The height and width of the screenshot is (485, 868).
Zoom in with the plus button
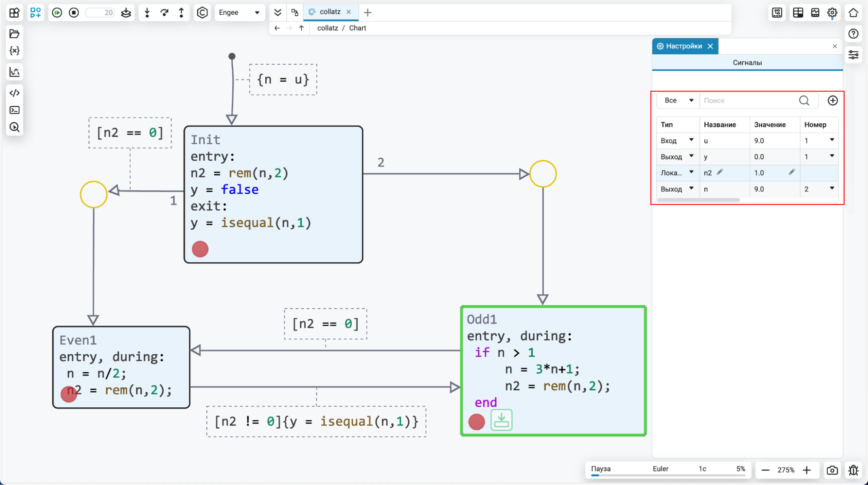pos(807,470)
